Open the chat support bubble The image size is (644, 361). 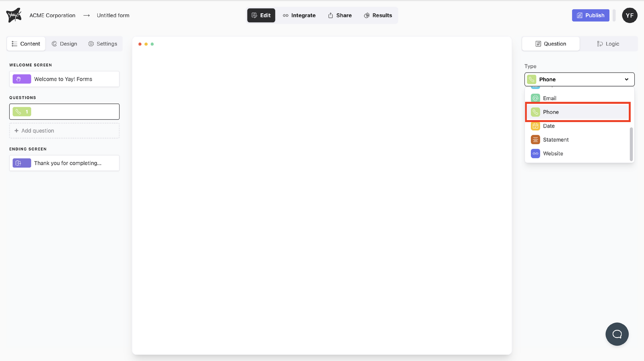click(x=617, y=334)
